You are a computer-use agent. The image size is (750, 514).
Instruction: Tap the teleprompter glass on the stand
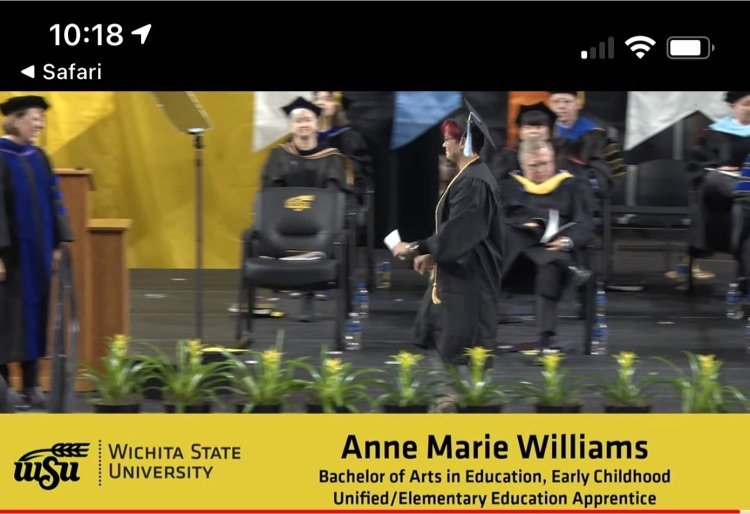click(183, 111)
